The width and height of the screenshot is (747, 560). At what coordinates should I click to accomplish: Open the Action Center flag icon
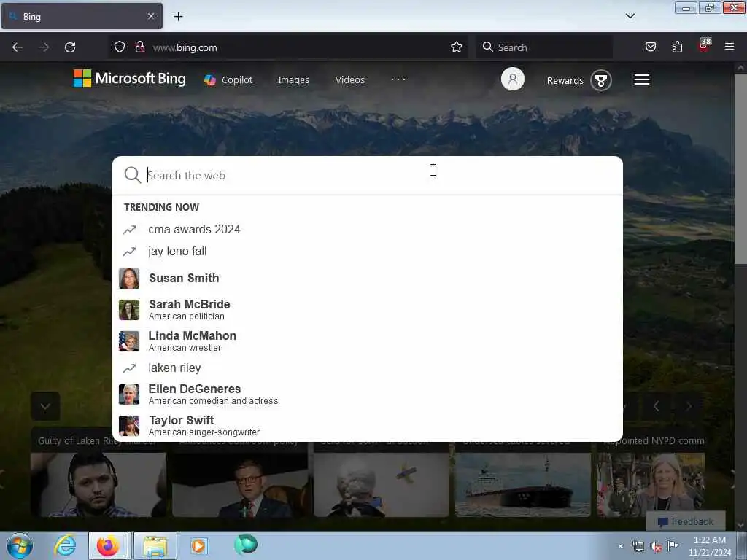[x=673, y=545]
